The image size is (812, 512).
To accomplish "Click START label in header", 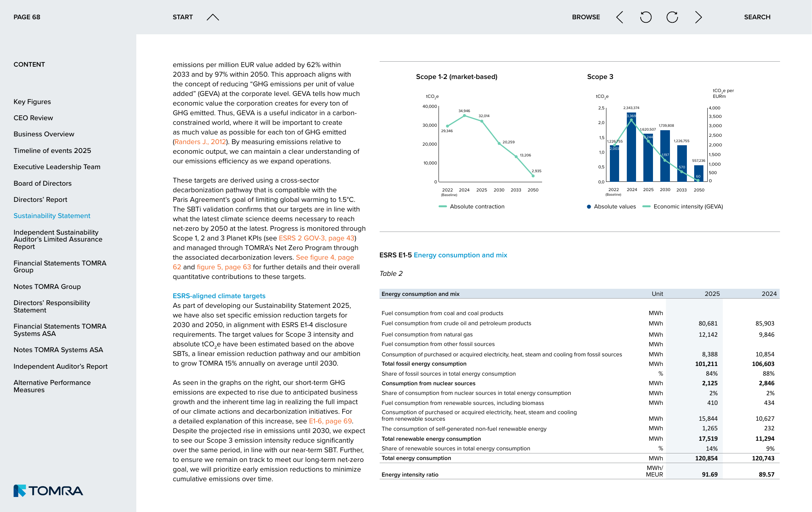I will (182, 17).
